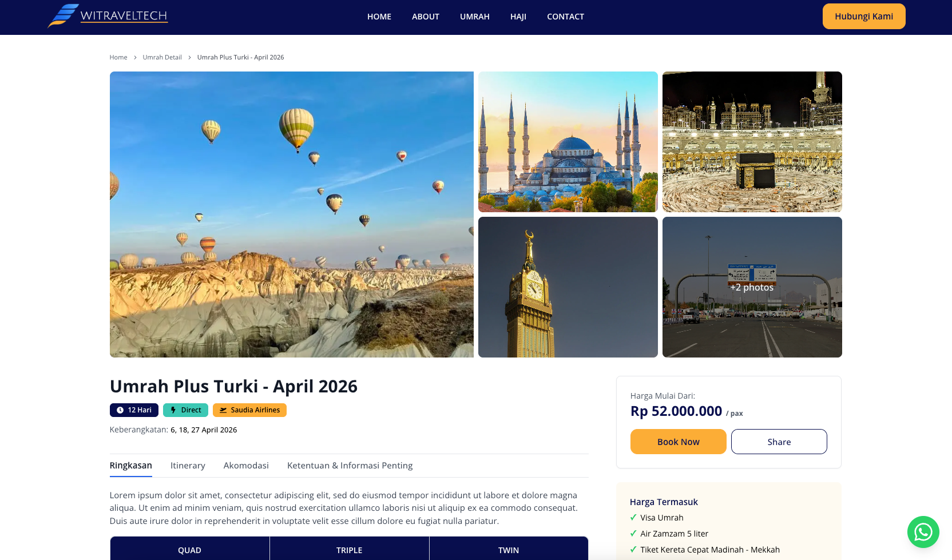
Task: Click the checkmark next to Visa Umrah
Action: [633, 518]
